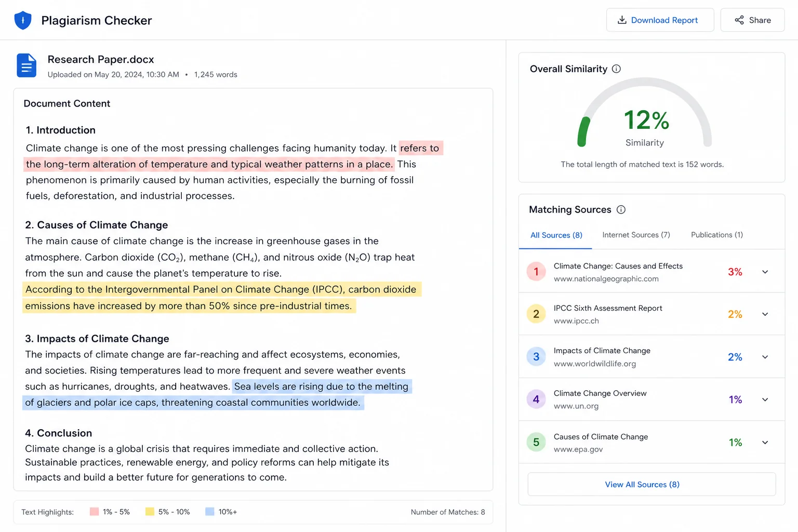
Task: Select the blue source number 3 badge
Action: tap(536, 356)
